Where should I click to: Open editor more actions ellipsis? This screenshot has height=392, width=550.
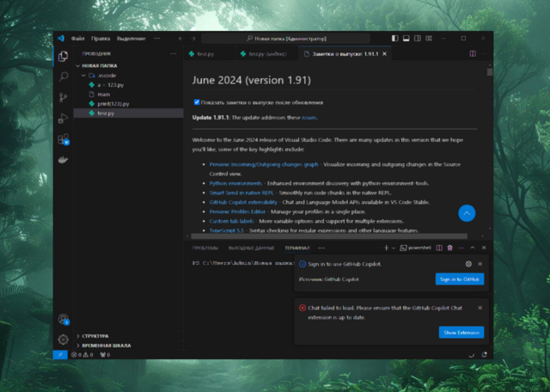click(x=484, y=53)
